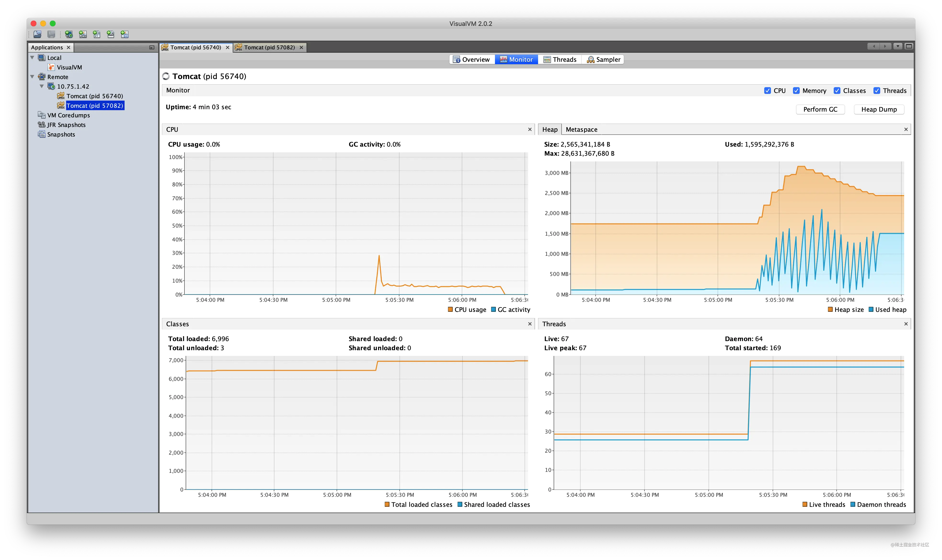The image size is (942, 560).
Task: Click the Local computer icon in tree
Action: click(x=41, y=58)
